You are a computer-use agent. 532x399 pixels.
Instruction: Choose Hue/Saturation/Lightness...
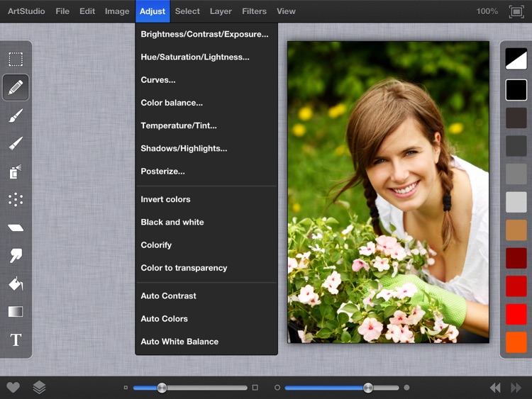point(206,57)
